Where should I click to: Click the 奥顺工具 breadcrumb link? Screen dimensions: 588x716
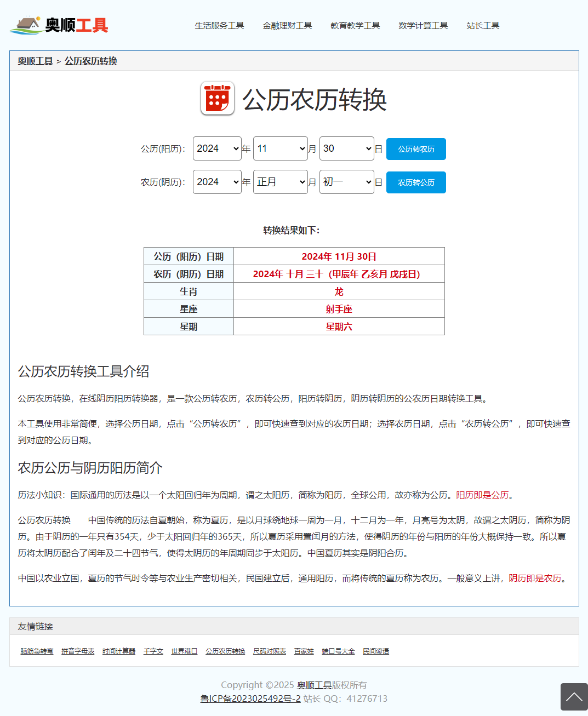coord(35,61)
